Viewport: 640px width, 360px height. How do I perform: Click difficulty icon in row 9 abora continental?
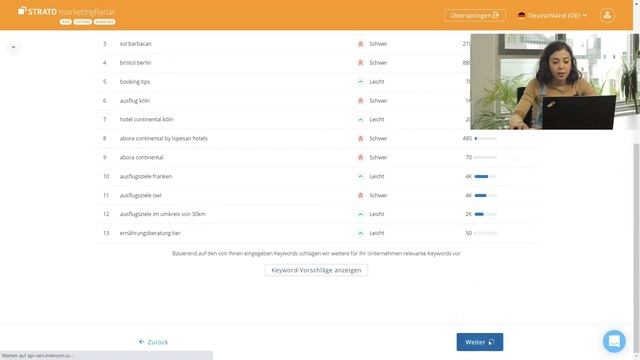pyautogui.click(x=360, y=158)
